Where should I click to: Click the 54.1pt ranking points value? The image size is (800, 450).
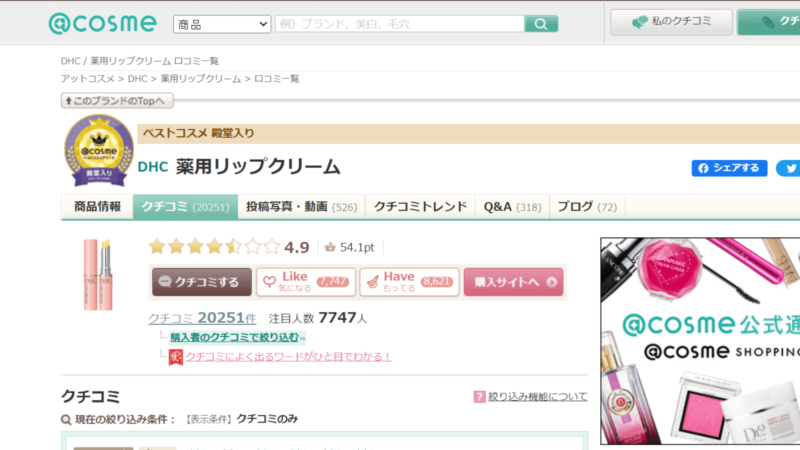point(357,247)
